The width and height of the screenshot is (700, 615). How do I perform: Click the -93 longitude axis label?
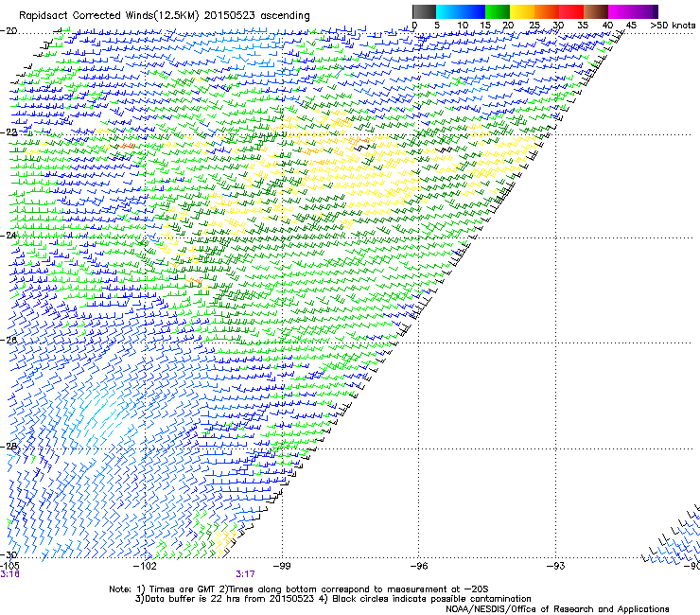click(556, 566)
